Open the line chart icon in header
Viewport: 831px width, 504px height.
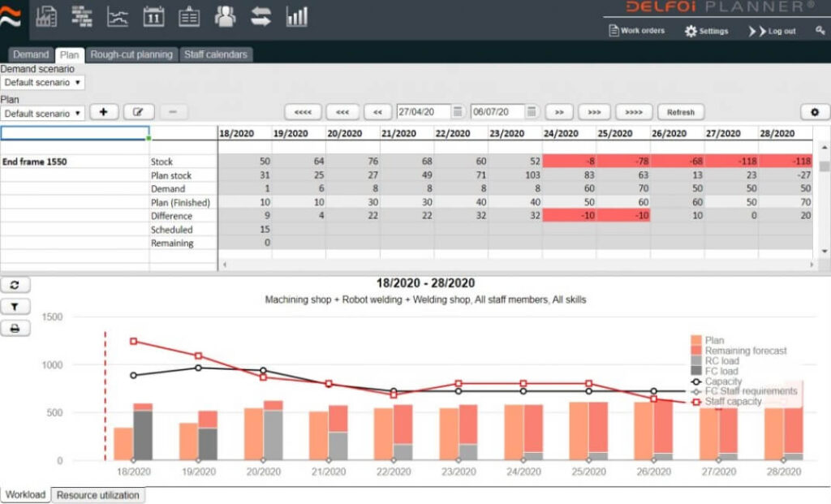[118, 16]
